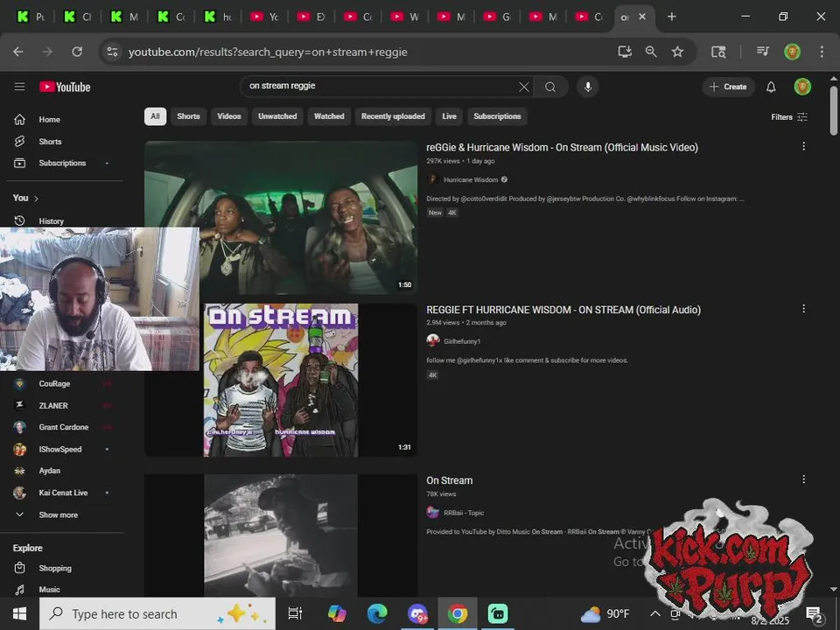Screen dimensions: 840x630
Task: Reload the page
Action: [x=77, y=52]
